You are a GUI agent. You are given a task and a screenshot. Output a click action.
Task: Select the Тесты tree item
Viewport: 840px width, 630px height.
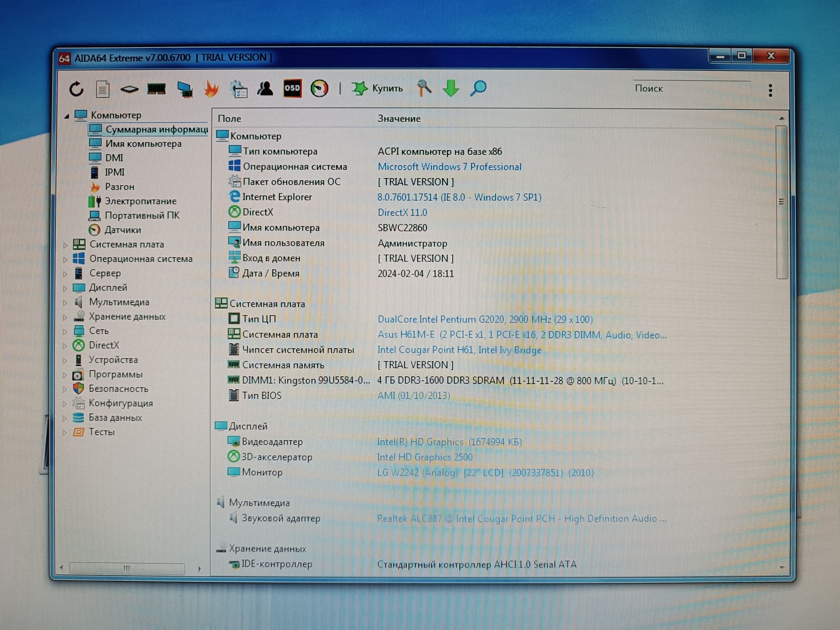point(94,432)
